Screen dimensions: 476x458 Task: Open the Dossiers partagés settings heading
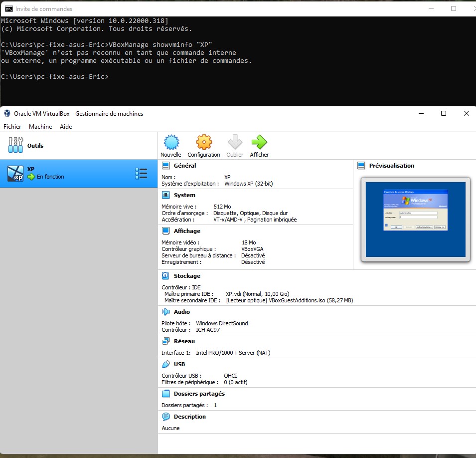(x=199, y=394)
